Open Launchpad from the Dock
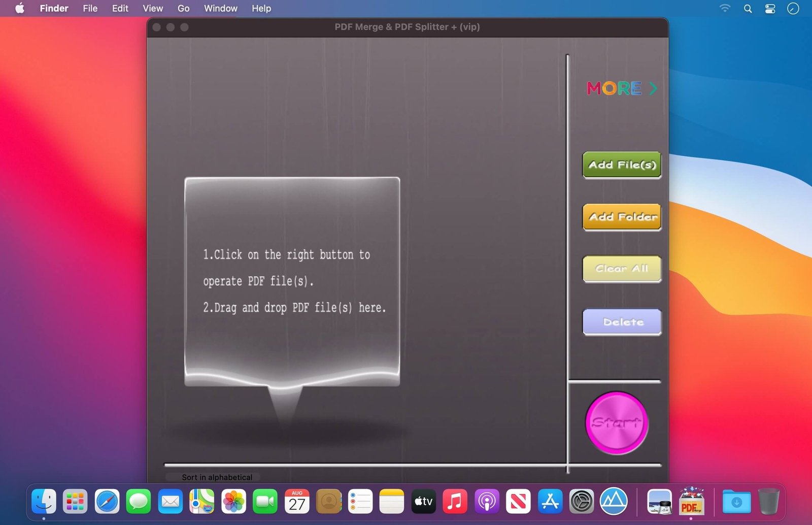The image size is (812, 525). (75, 502)
